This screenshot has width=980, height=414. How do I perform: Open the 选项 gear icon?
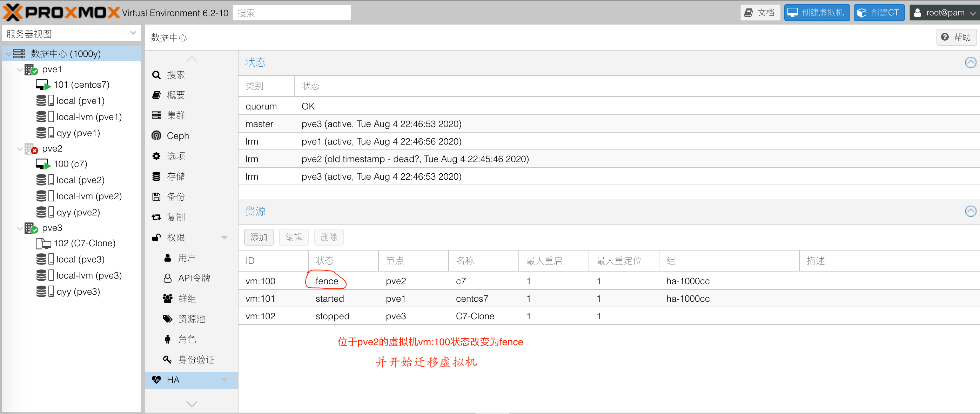pos(156,156)
